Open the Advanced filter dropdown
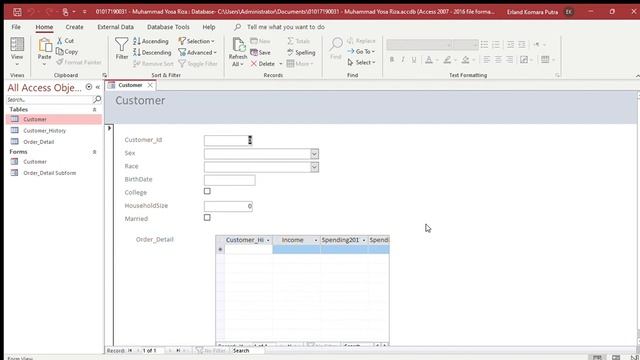Viewport: 640px width, 360px height. pos(198,52)
